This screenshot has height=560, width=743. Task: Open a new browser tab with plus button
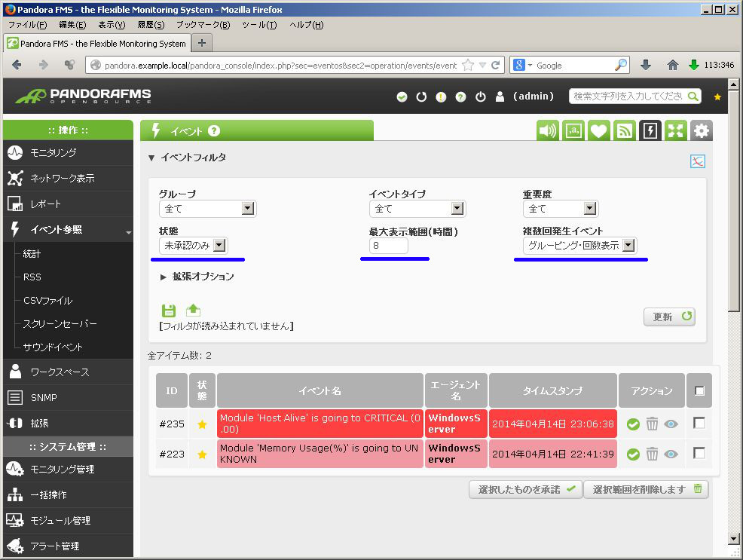tap(202, 43)
